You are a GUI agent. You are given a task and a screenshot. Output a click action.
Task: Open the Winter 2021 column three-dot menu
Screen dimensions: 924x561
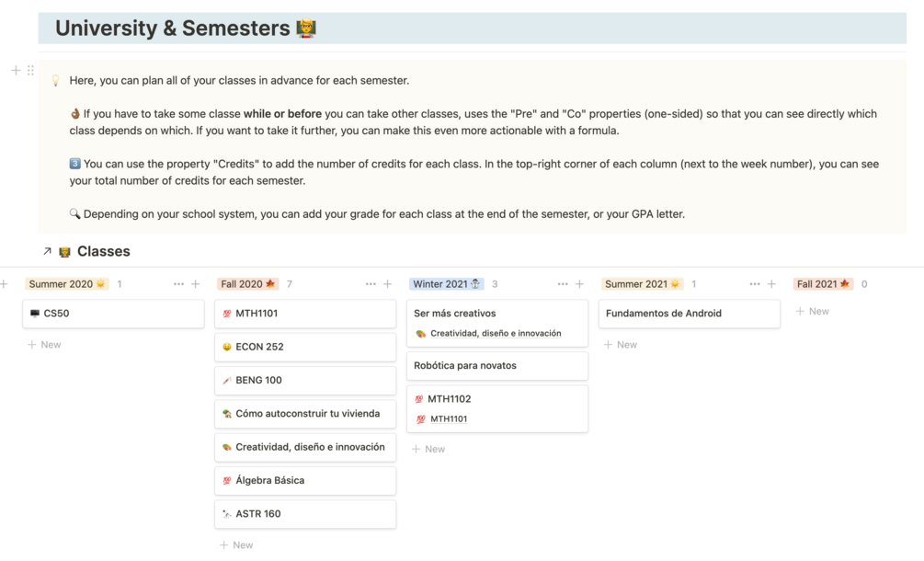tap(563, 284)
